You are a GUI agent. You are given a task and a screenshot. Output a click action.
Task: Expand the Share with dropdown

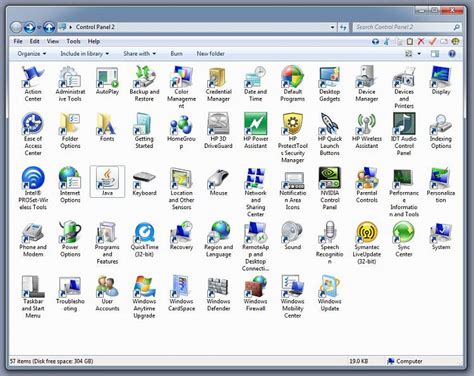tap(140, 54)
